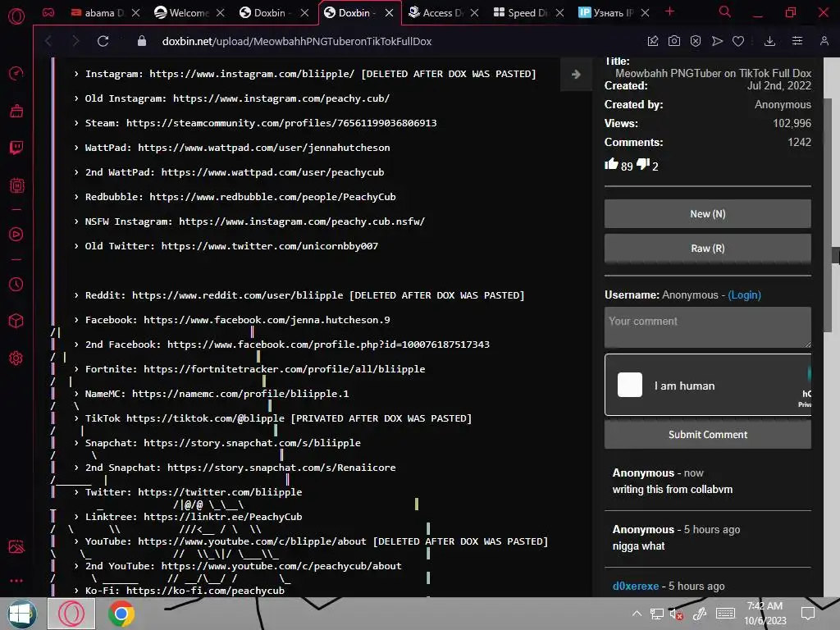Open GX Control speedometer sidebar icon
840x630 pixels.
16,73
